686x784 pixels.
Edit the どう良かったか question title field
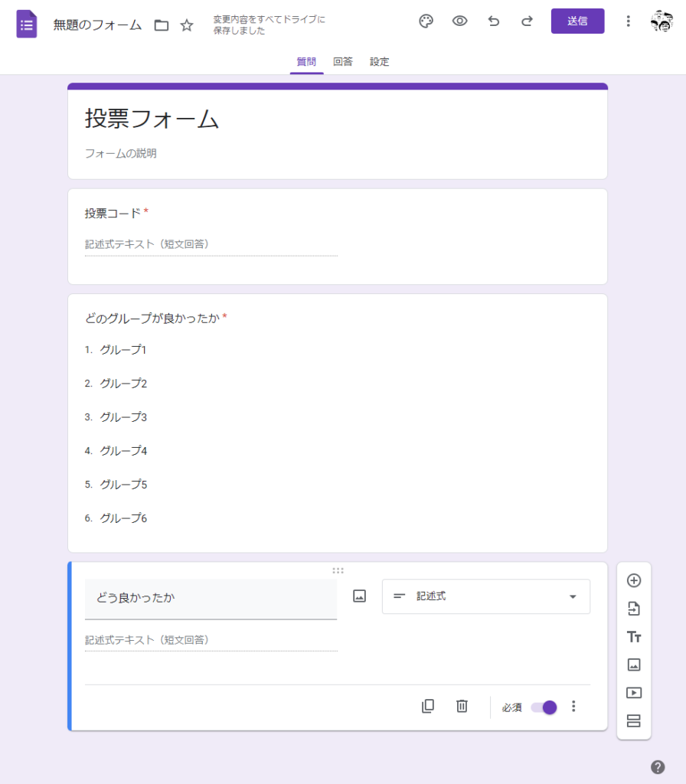click(x=211, y=599)
